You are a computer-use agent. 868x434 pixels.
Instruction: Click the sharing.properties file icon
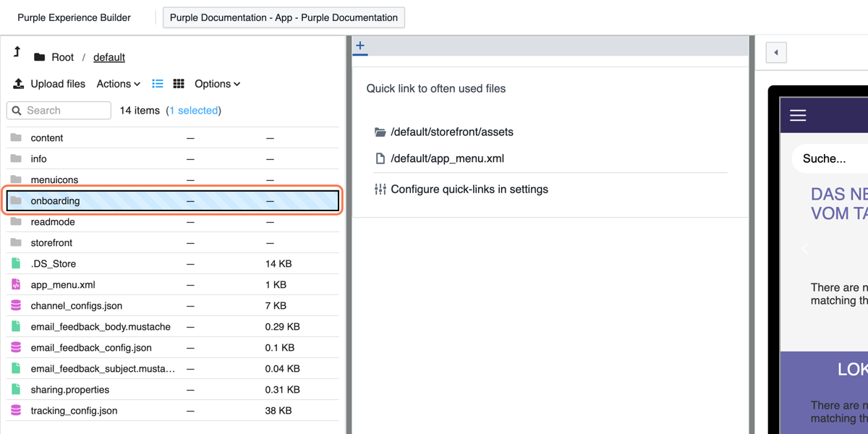[x=16, y=389]
